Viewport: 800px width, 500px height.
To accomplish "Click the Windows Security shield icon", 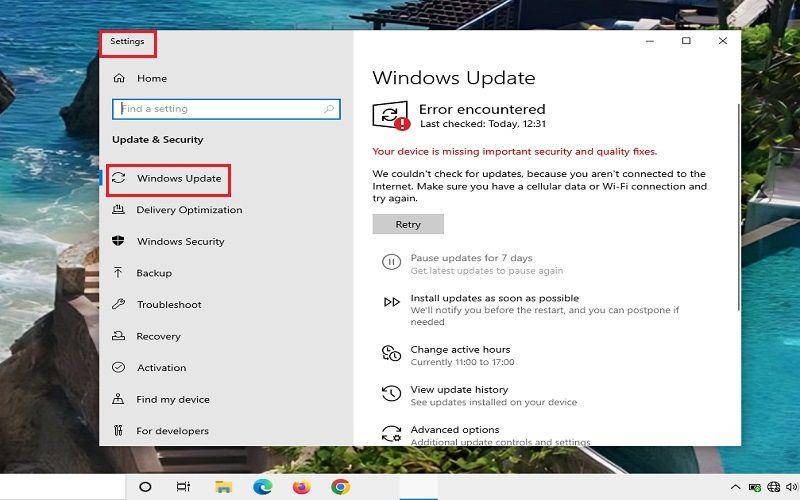I will click(x=118, y=241).
